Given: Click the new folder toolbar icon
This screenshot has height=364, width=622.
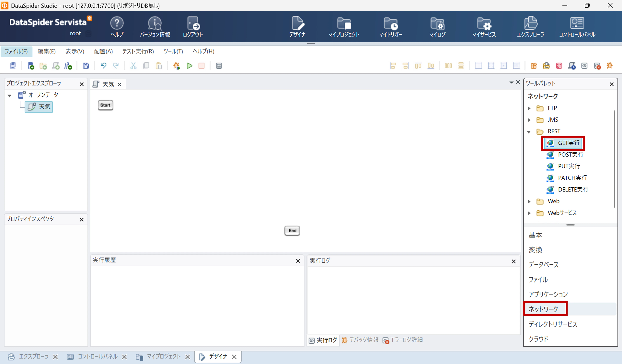Looking at the screenshot, I should coord(43,66).
